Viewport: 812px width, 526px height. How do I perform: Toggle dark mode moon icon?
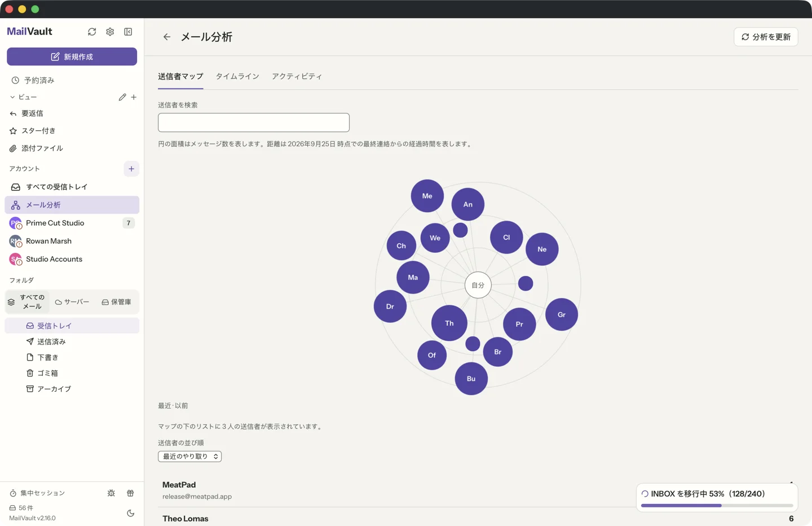pyautogui.click(x=130, y=513)
